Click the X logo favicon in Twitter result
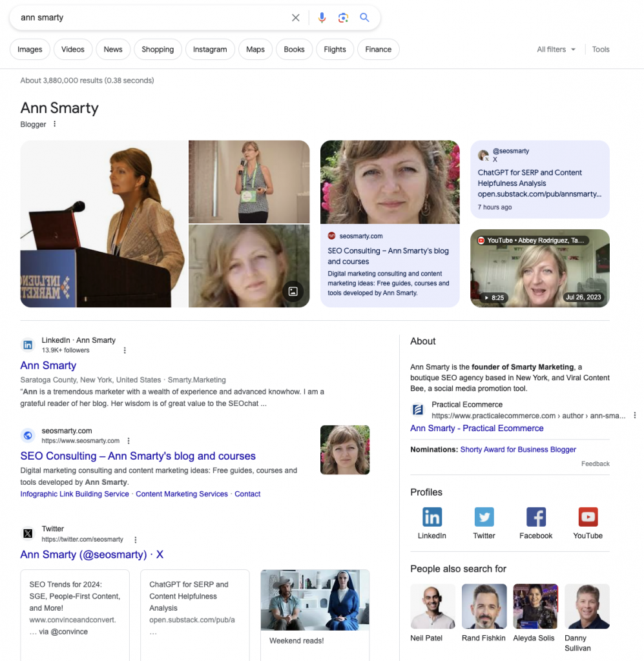 pyautogui.click(x=28, y=533)
